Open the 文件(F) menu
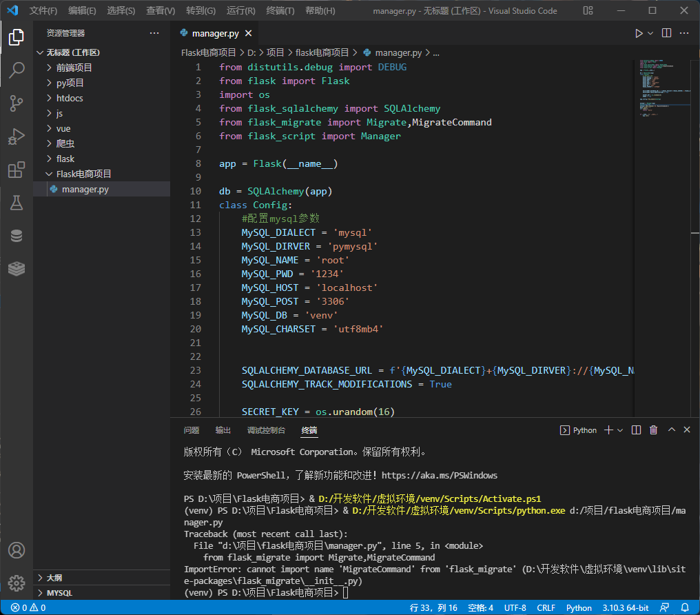 pyautogui.click(x=43, y=11)
